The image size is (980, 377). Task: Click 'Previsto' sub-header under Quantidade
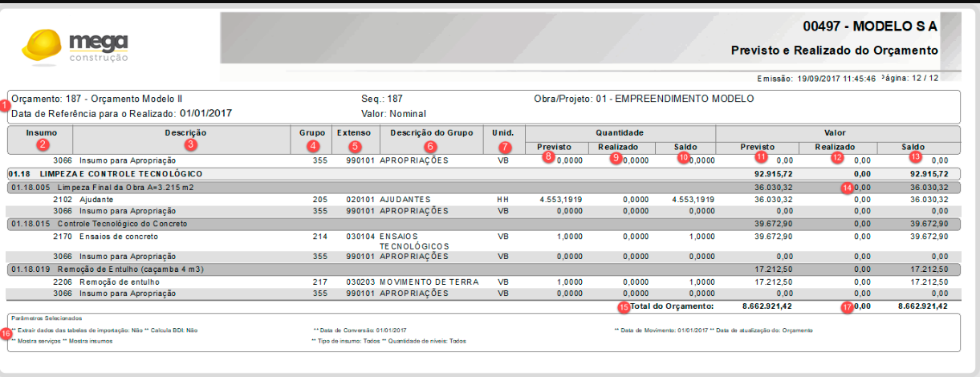click(556, 148)
